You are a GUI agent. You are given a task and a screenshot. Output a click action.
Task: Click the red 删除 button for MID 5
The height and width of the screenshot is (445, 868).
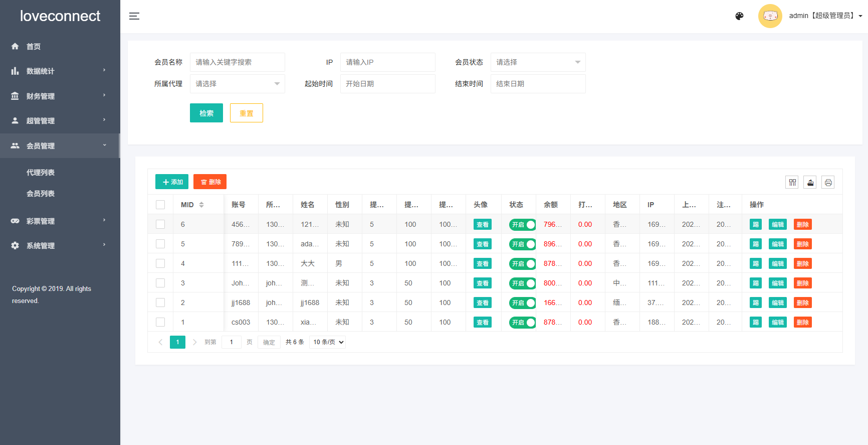pyautogui.click(x=802, y=244)
